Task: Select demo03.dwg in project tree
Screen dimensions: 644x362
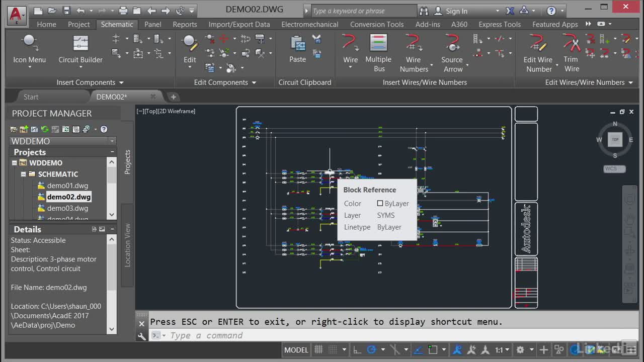Action: [x=67, y=208]
